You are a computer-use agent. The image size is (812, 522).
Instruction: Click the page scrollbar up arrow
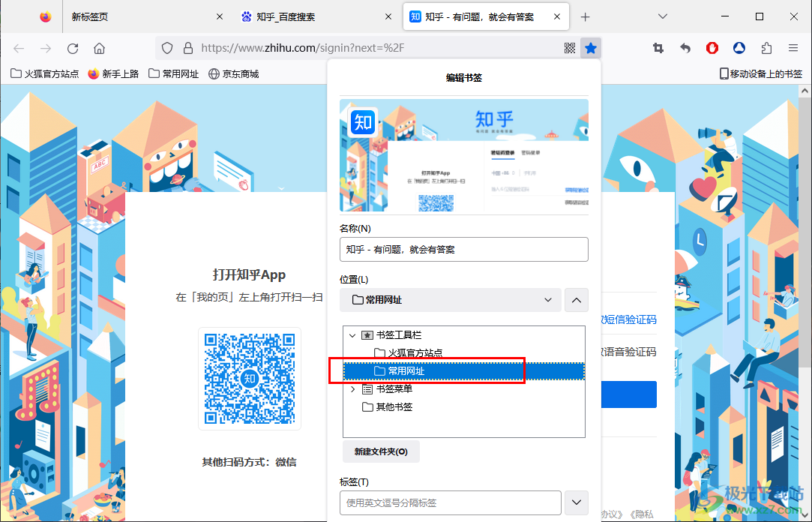[x=805, y=91]
